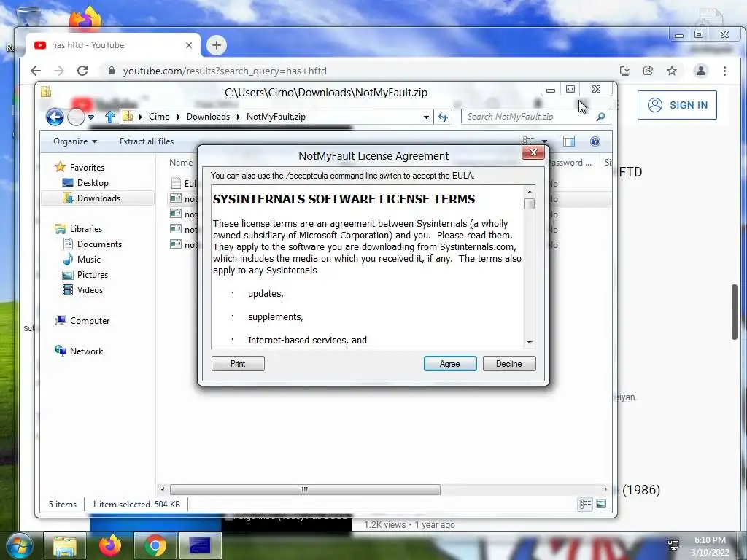Viewport: 747px width, 560px height.
Task: Open the Music library
Action: (x=88, y=259)
